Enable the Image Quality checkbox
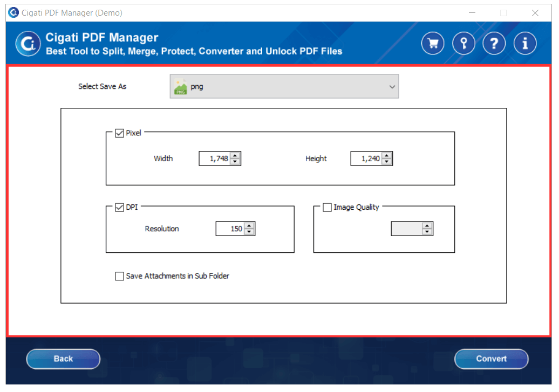 327,208
